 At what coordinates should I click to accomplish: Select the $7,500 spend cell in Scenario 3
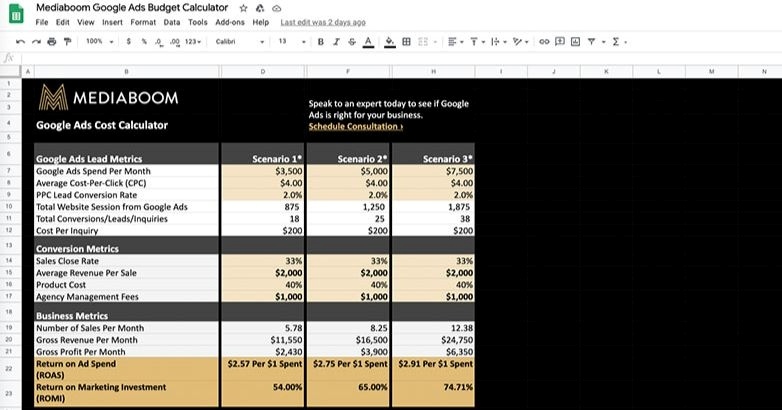tap(433, 171)
